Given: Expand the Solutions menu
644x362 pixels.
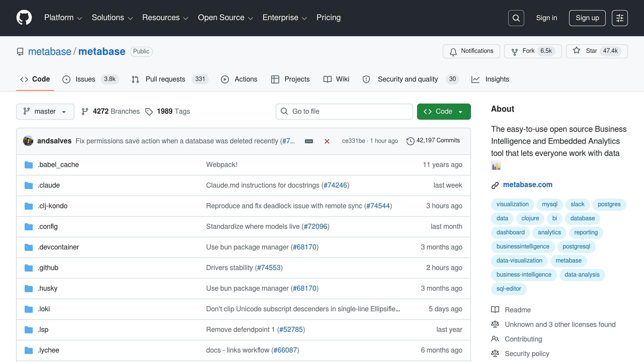Looking at the screenshot, I should coord(112,18).
